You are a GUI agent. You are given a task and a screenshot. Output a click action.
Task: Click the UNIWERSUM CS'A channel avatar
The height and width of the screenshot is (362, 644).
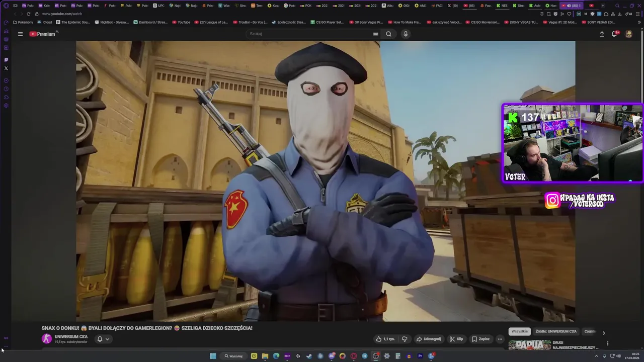click(47, 339)
